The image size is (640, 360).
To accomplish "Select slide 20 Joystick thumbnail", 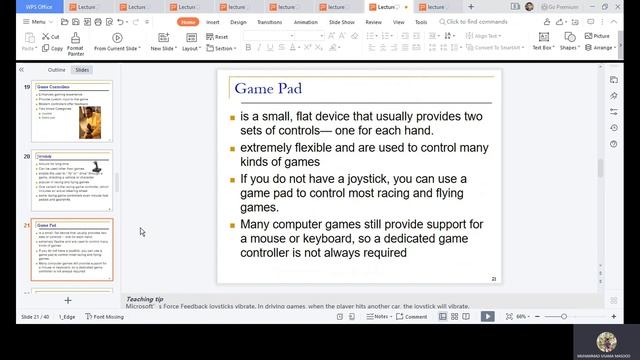I will click(x=72, y=180).
